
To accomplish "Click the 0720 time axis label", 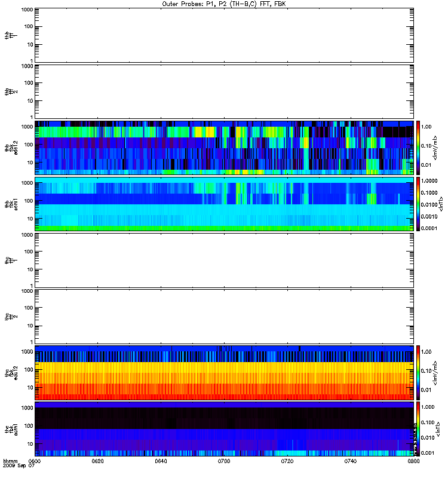I will point(287,461).
